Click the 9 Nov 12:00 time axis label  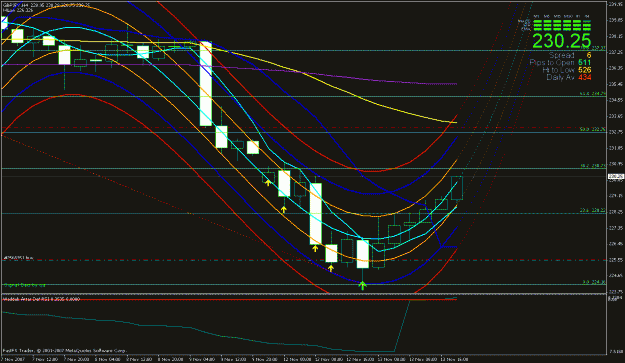tap(233, 359)
